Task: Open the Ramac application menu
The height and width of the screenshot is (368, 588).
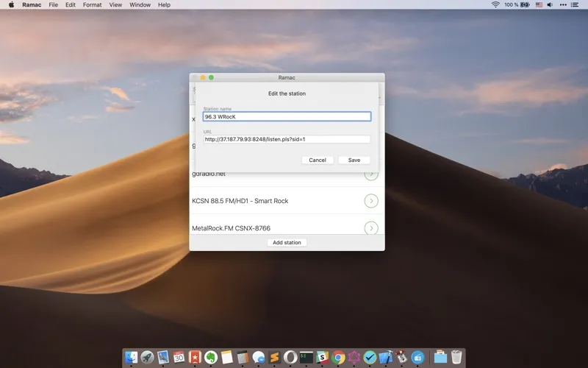Action: coord(32,4)
